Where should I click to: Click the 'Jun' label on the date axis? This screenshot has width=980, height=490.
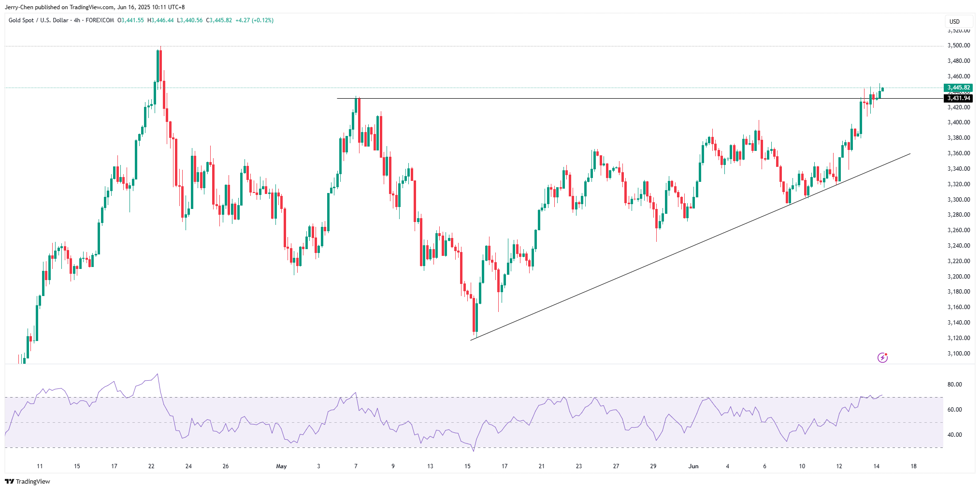click(x=693, y=466)
